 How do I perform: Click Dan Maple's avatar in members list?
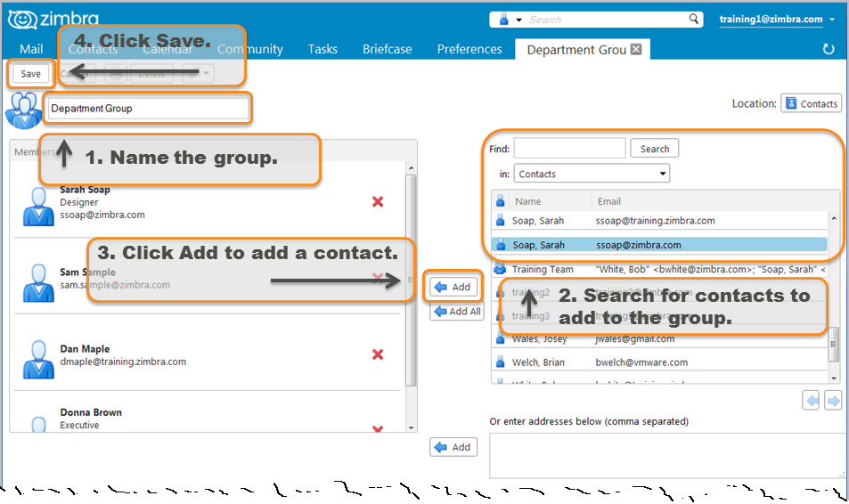38,360
